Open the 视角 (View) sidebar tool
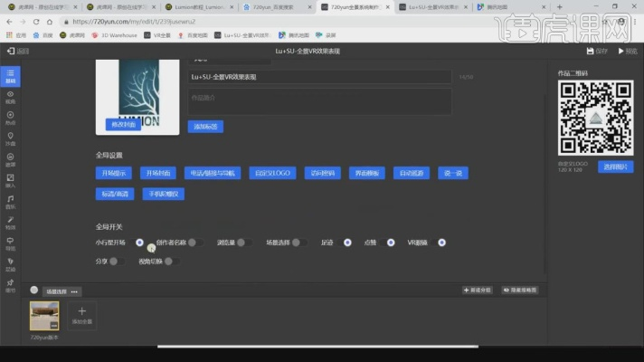The width and height of the screenshot is (644, 362). coord(10,97)
